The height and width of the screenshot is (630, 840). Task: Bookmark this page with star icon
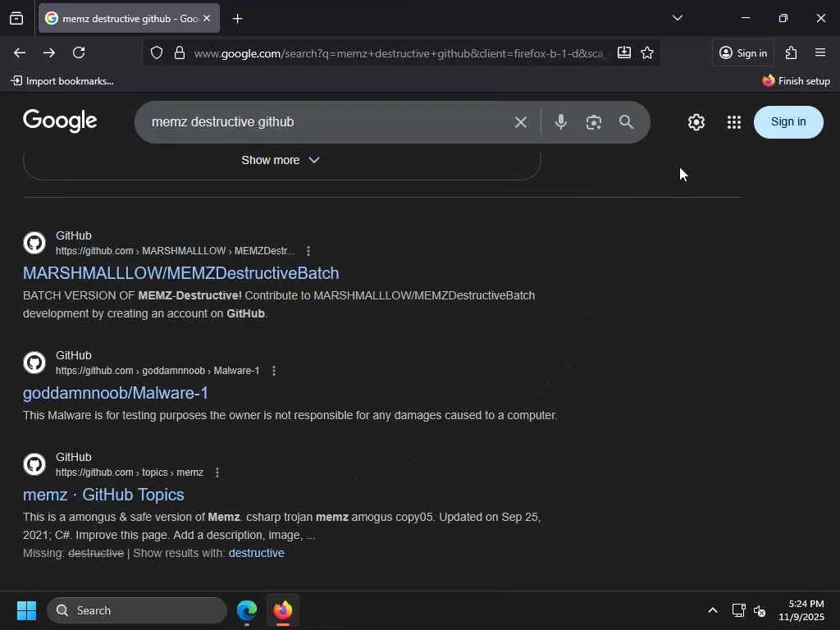(x=647, y=52)
